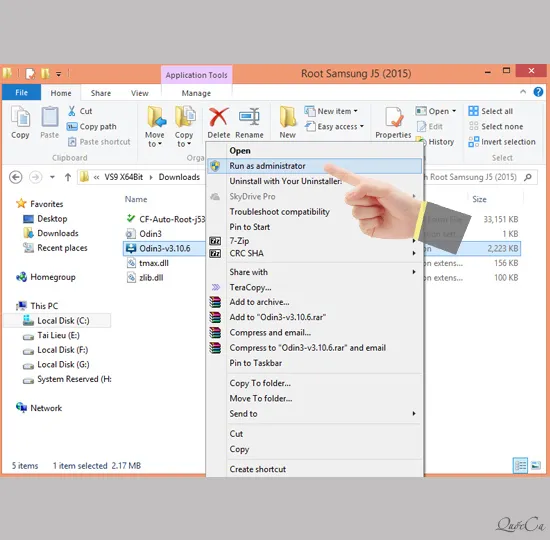Choose Add to archive...
The height and width of the screenshot is (540, 550).
(314, 302)
